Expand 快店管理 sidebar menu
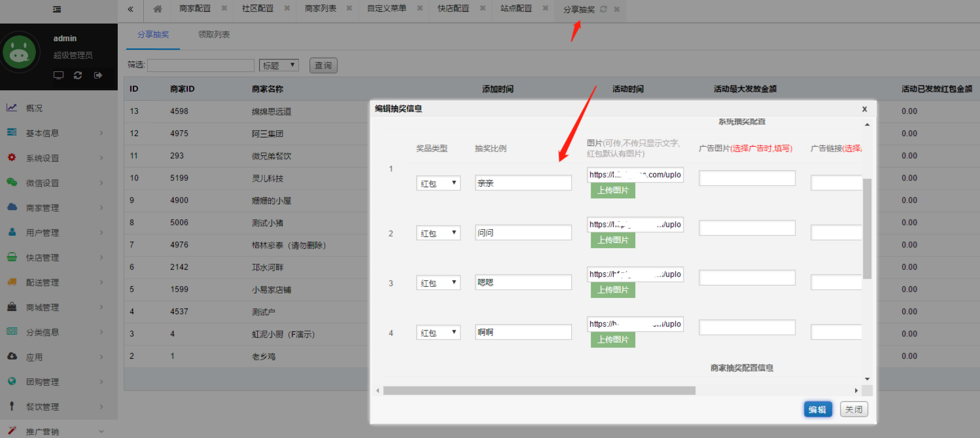This screenshot has height=438, width=980. coord(59,257)
